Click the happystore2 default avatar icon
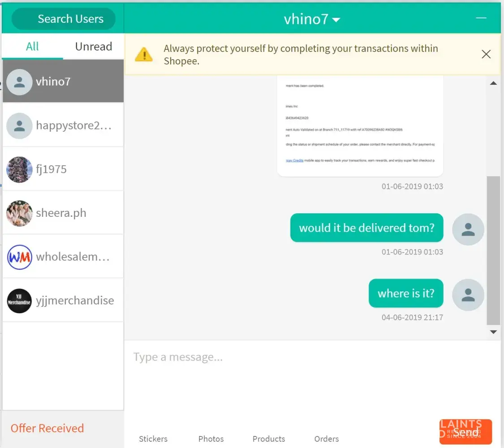This screenshot has height=448, width=504. [x=19, y=125]
